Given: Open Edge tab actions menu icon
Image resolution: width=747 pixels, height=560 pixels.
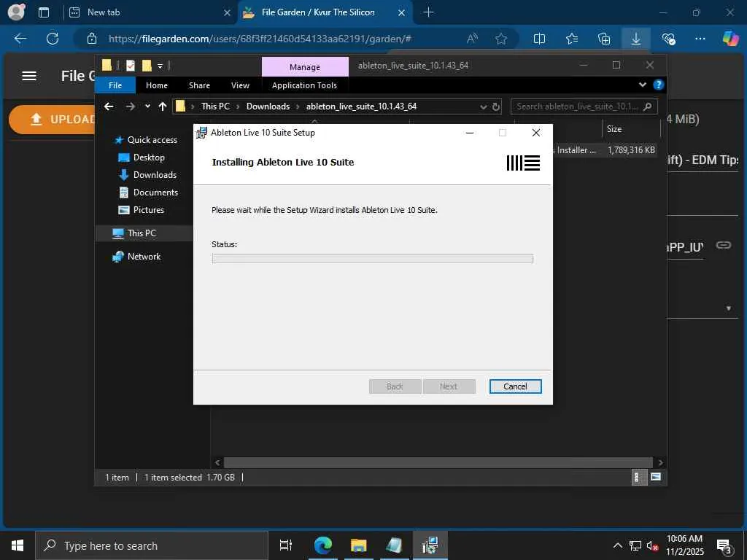Looking at the screenshot, I should pos(44,12).
